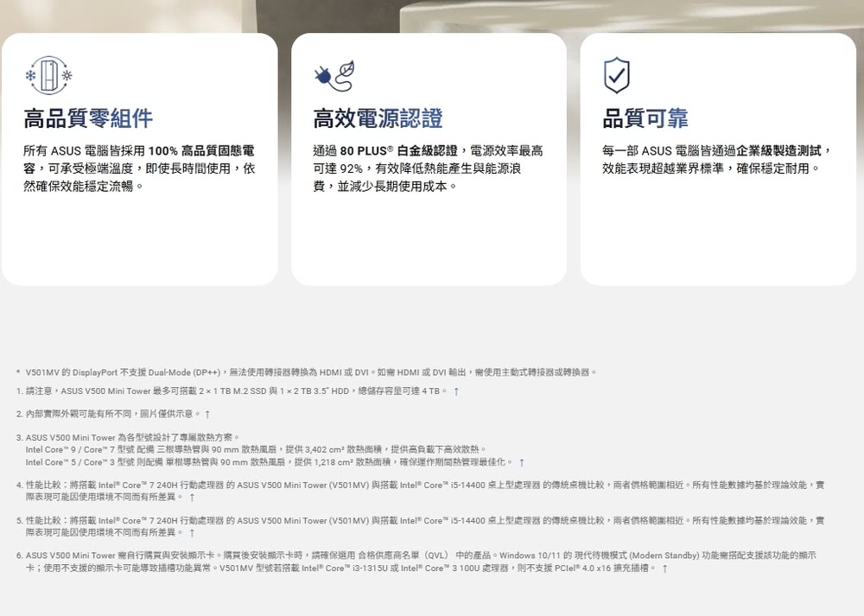Click the up arrow after footnote 1
The width and height of the screenshot is (864, 616).
pos(455,392)
